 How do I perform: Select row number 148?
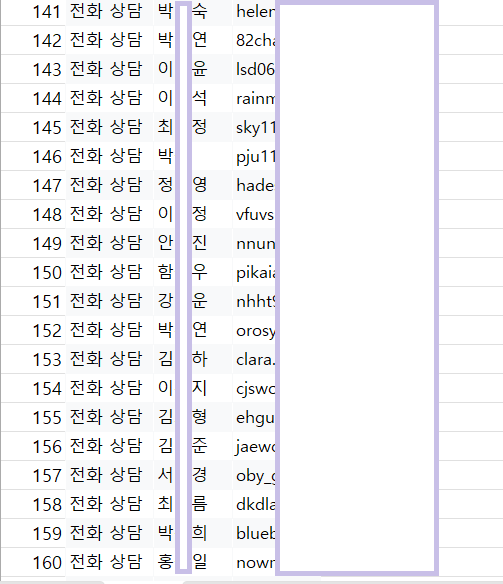(47, 215)
